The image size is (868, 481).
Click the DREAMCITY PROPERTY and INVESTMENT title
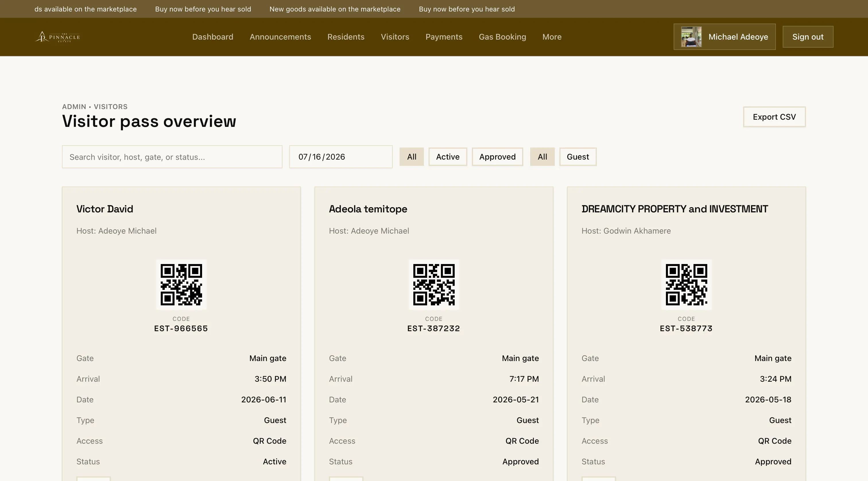click(675, 209)
